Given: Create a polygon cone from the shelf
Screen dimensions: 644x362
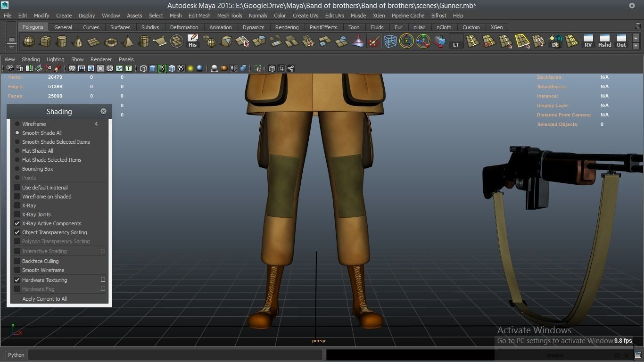Looking at the screenshot, I should pyautogui.click(x=78, y=41).
